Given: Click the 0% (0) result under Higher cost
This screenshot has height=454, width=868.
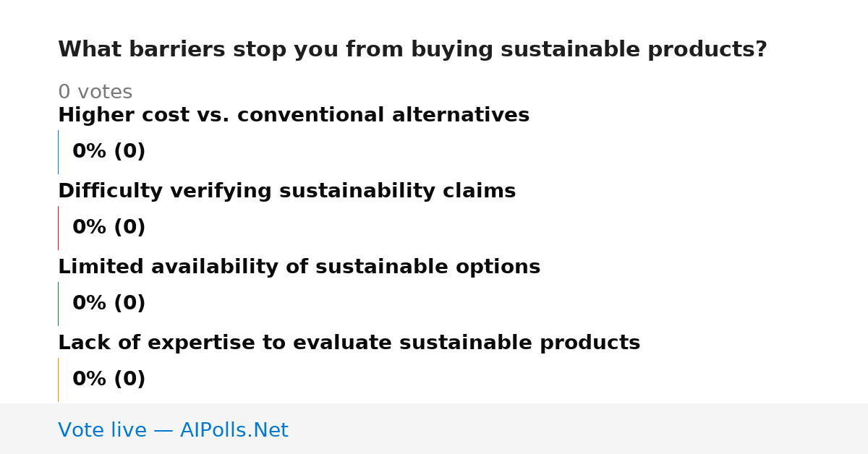Looking at the screenshot, I should coord(109,152).
